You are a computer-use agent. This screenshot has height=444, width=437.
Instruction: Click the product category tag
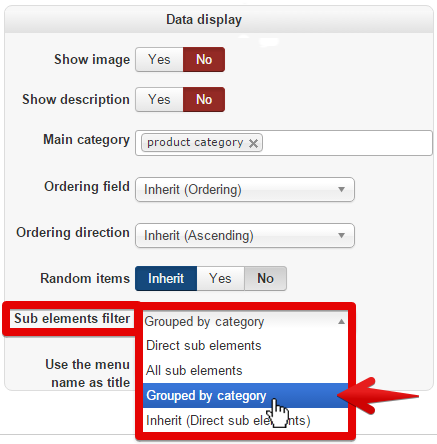coord(195,143)
